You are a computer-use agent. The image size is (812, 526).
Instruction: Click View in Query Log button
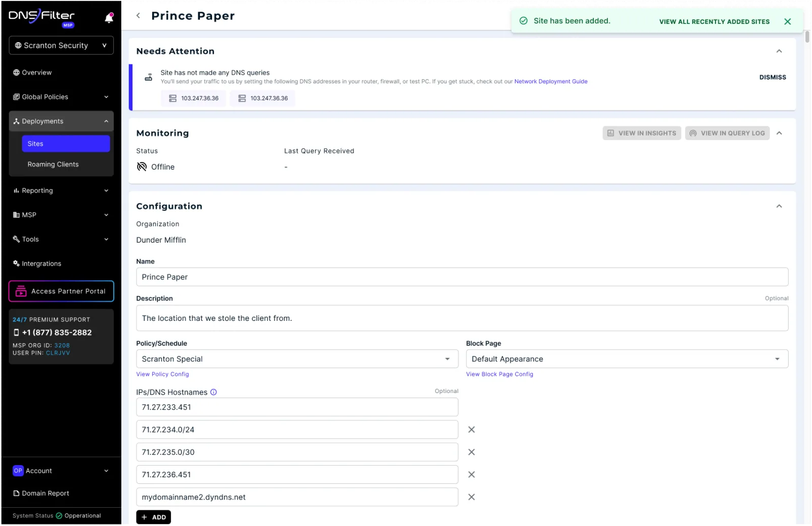click(727, 133)
